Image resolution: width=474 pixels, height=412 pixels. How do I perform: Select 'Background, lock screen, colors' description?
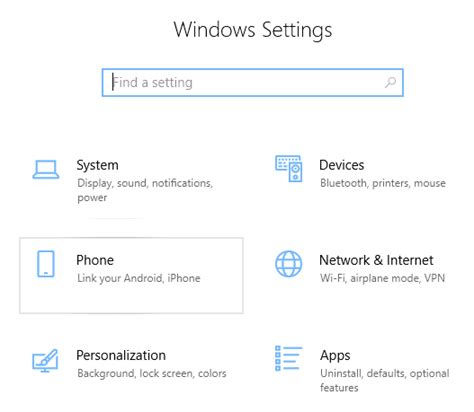(x=152, y=373)
